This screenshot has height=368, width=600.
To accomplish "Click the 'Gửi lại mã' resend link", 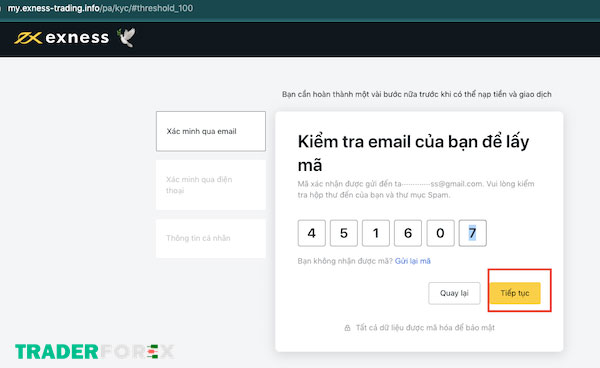I will [412, 261].
